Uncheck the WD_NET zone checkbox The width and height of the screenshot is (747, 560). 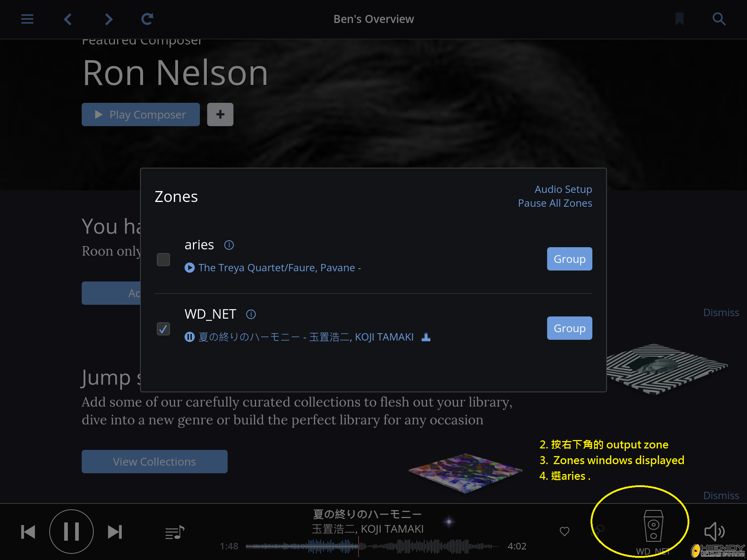(163, 329)
